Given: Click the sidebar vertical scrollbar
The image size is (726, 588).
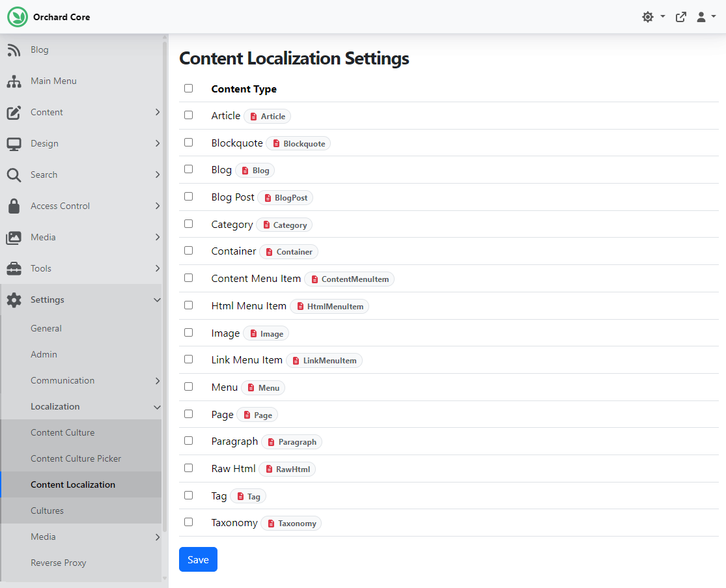Looking at the screenshot, I should tap(164, 287).
